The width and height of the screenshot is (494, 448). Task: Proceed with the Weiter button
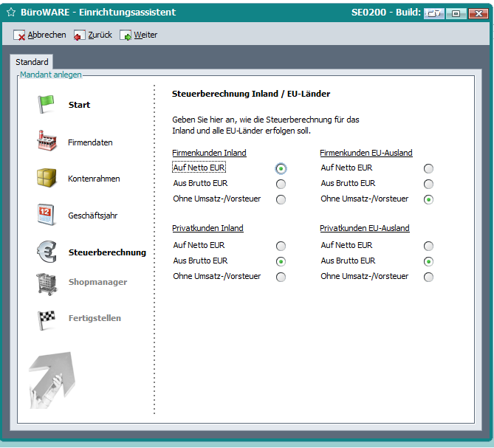(139, 35)
